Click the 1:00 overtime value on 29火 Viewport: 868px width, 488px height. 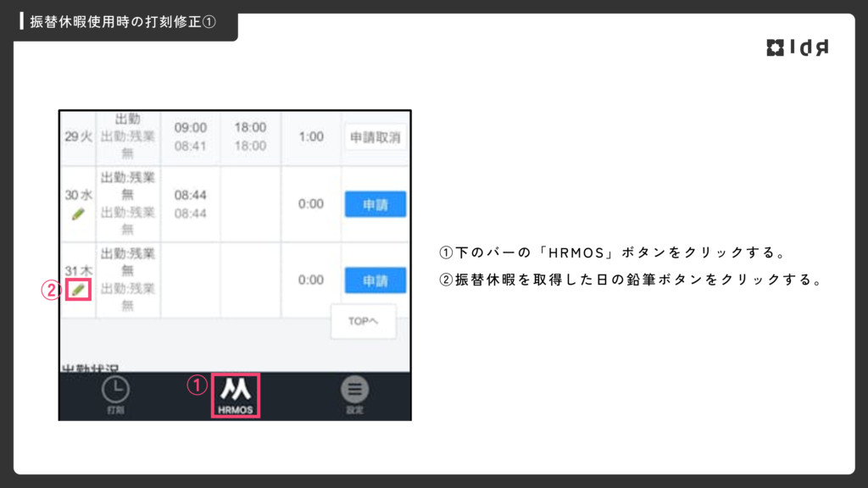(x=311, y=136)
